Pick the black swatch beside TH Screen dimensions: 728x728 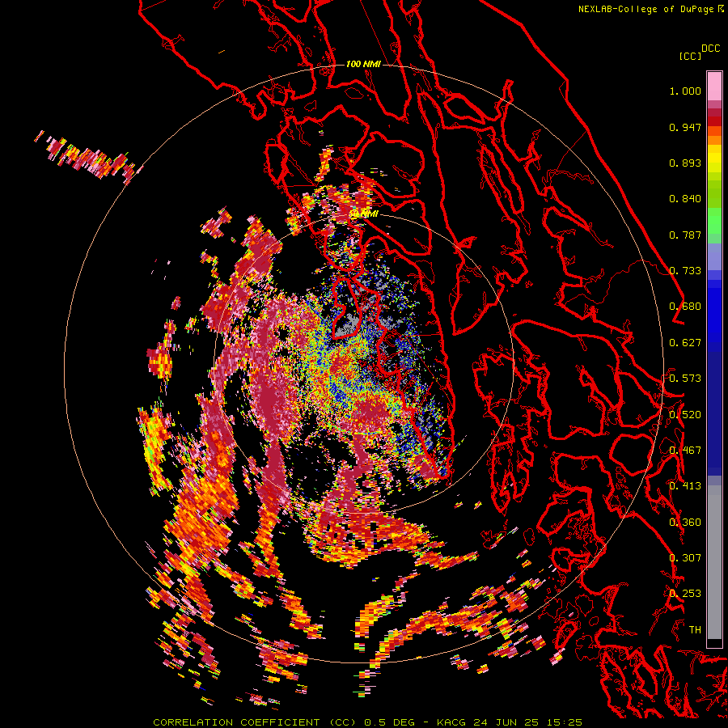(714, 643)
